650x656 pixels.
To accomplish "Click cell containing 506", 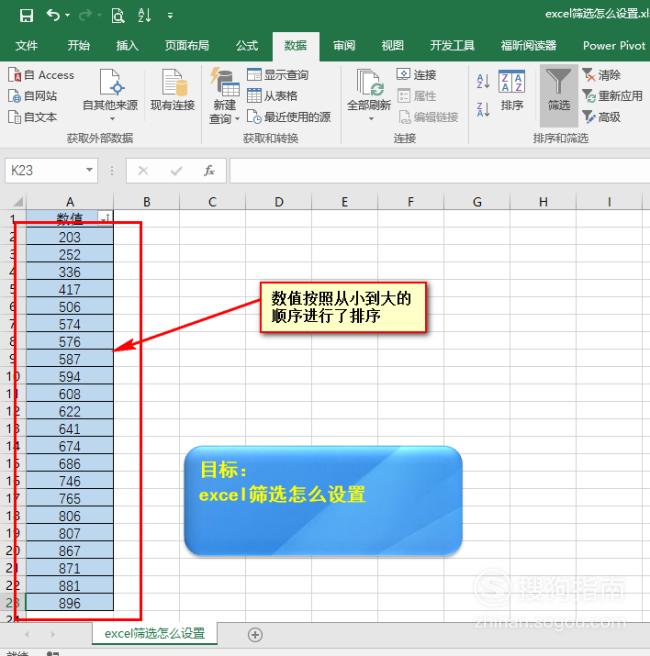I will click(70, 307).
